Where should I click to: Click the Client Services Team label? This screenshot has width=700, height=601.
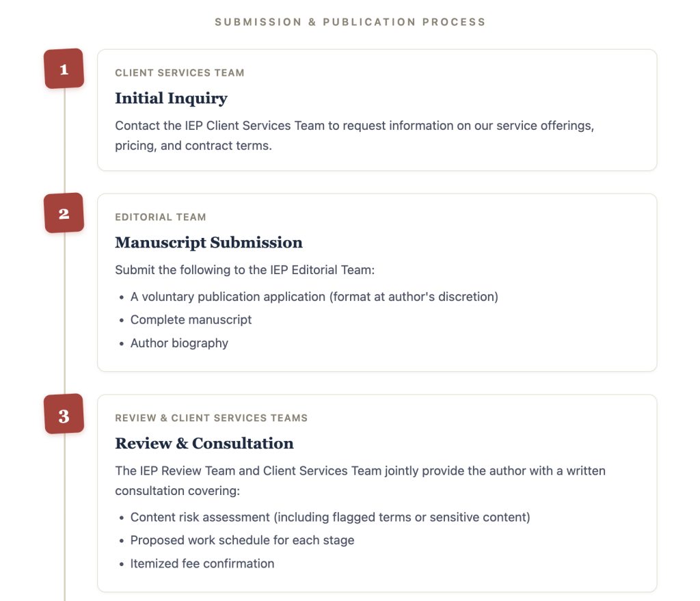(180, 72)
